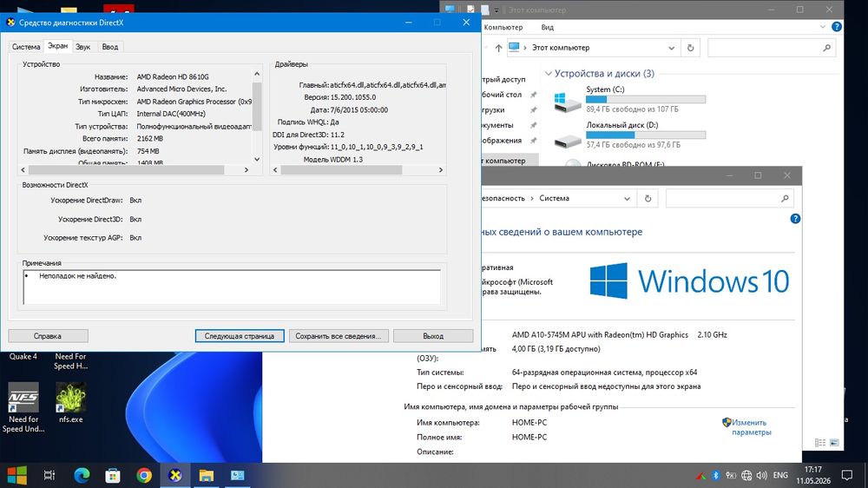Switch Explorer to details view icon
The width and height of the screenshot is (868, 488).
tap(820, 443)
